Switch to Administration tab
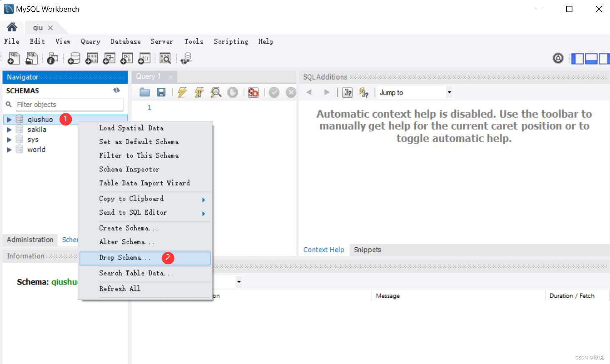Image resolution: width=610 pixels, height=364 pixels. coord(30,240)
